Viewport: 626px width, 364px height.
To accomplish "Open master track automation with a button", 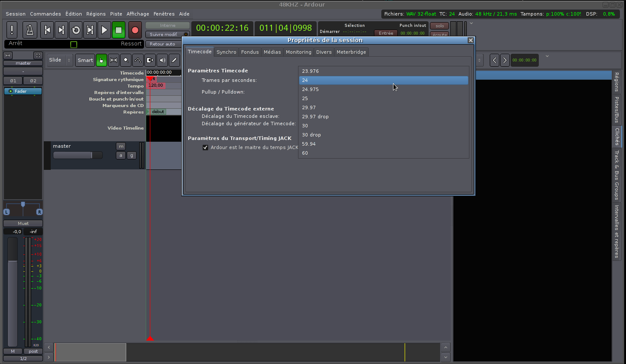I will tap(120, 155).
